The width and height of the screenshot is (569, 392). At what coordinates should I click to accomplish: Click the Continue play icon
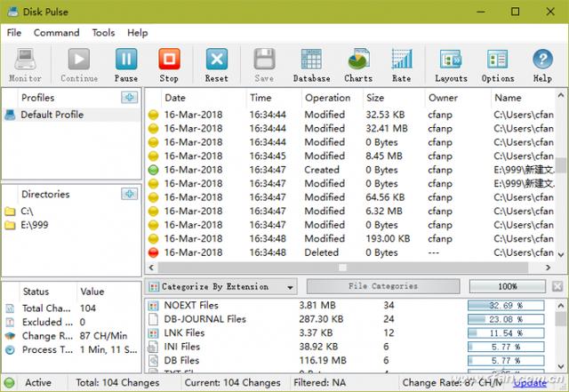pos(79,60)
